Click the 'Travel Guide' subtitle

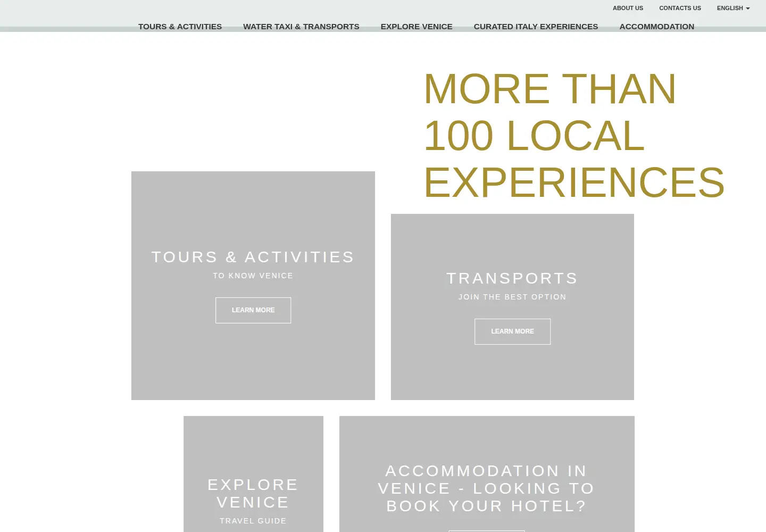pos(253,521)
